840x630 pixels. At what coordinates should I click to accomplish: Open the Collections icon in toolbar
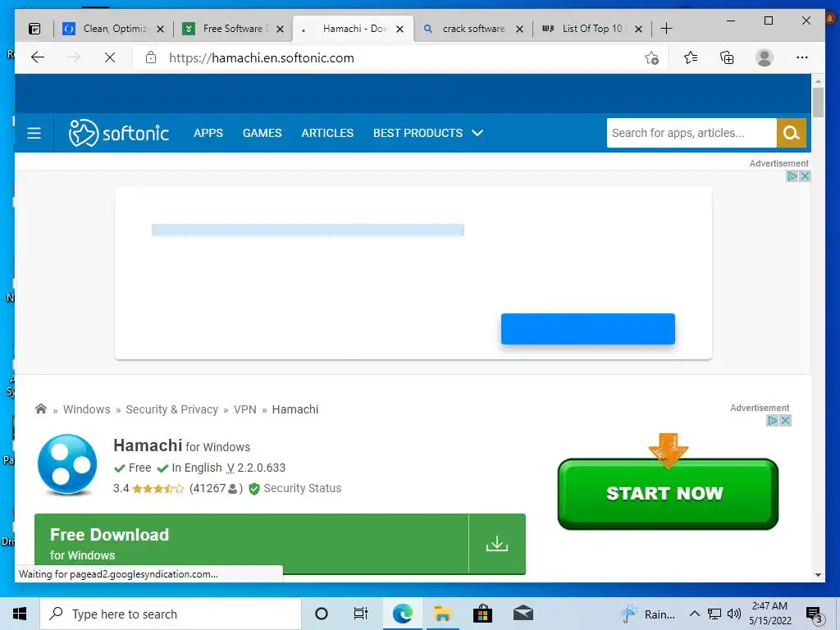point(727,58)
